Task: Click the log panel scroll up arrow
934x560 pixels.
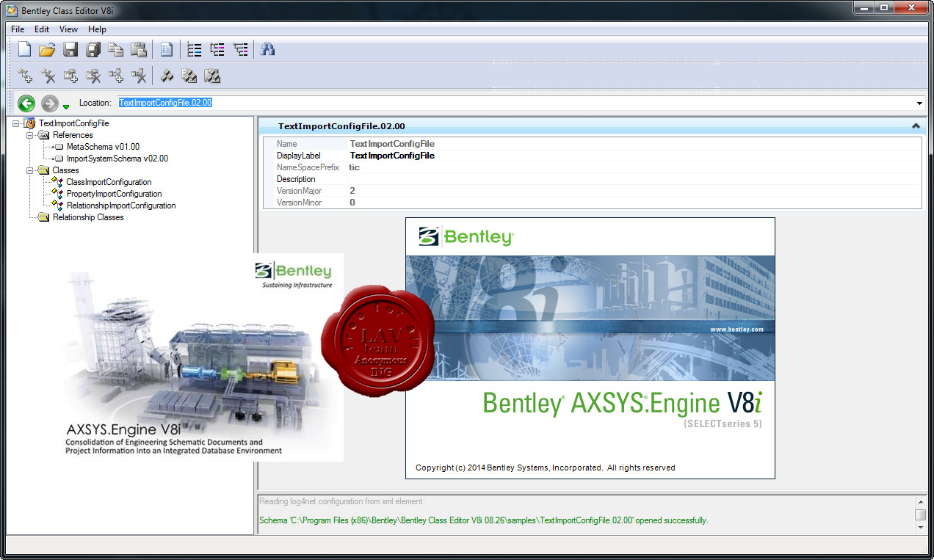Action: coord(920,502)
